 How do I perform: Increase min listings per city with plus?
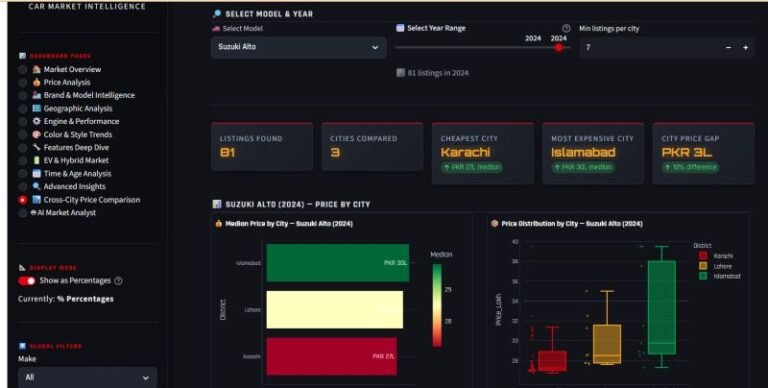click(x=745, y=48)
